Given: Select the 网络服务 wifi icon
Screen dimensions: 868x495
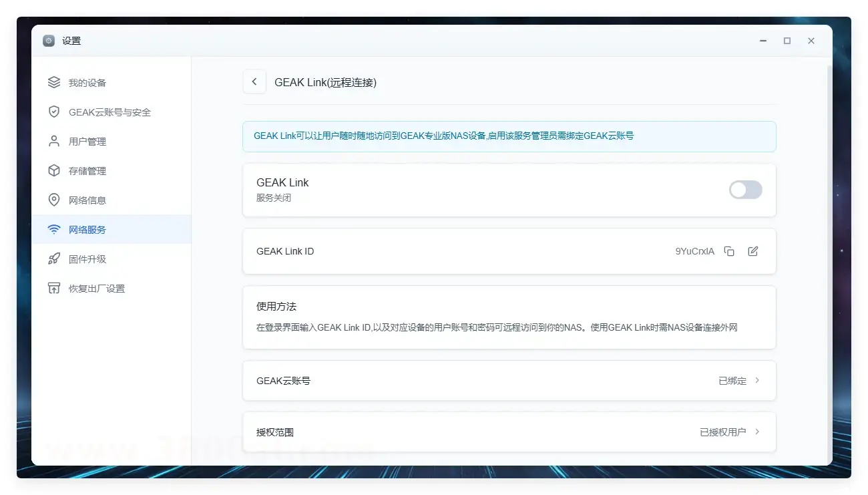Looking at the screenshot, I should tap(54, 229).
